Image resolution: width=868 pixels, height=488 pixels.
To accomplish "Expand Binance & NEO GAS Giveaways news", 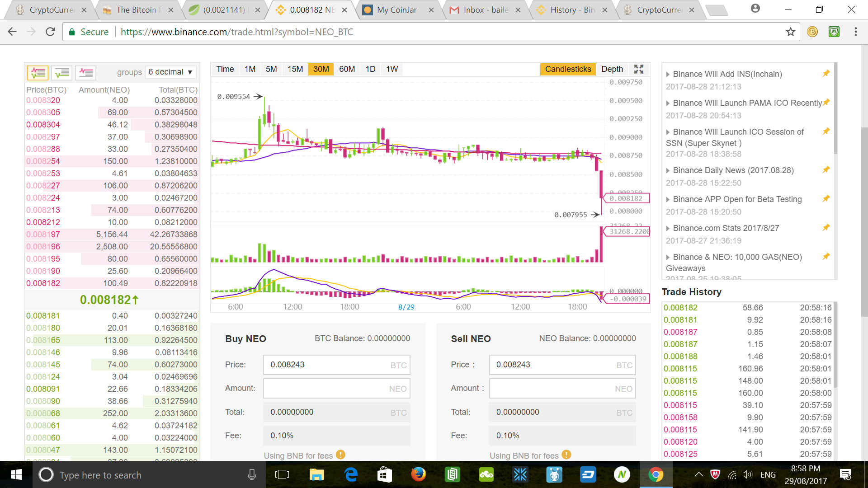I will [734, 263].
